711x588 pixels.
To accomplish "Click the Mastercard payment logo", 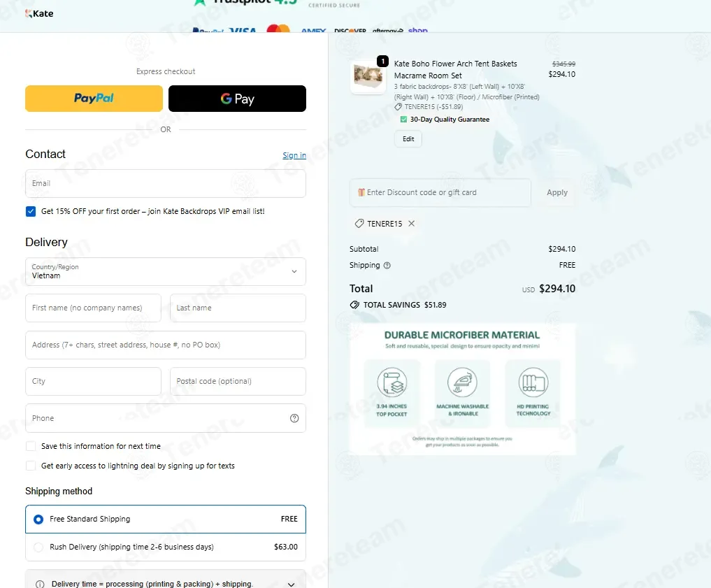I will point(278,29).
